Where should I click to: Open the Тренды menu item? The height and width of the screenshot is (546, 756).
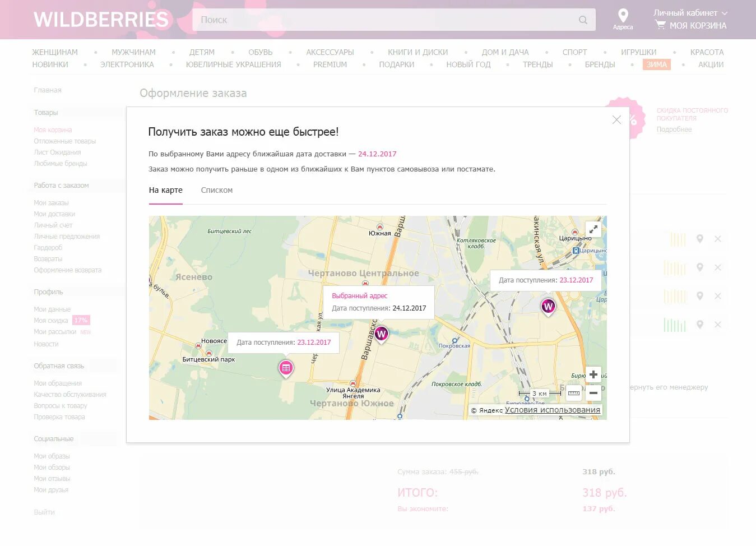point(538,64)
